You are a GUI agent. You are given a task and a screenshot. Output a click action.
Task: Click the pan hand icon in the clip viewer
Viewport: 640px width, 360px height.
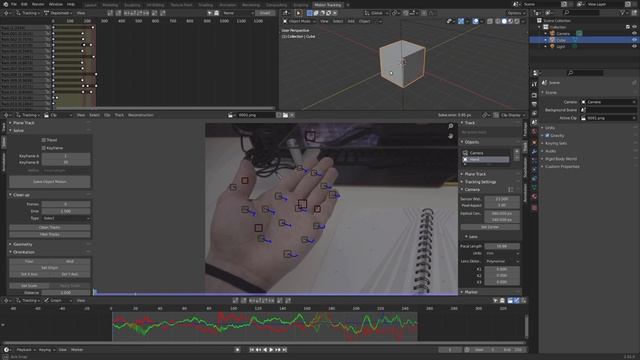(451, 136)
